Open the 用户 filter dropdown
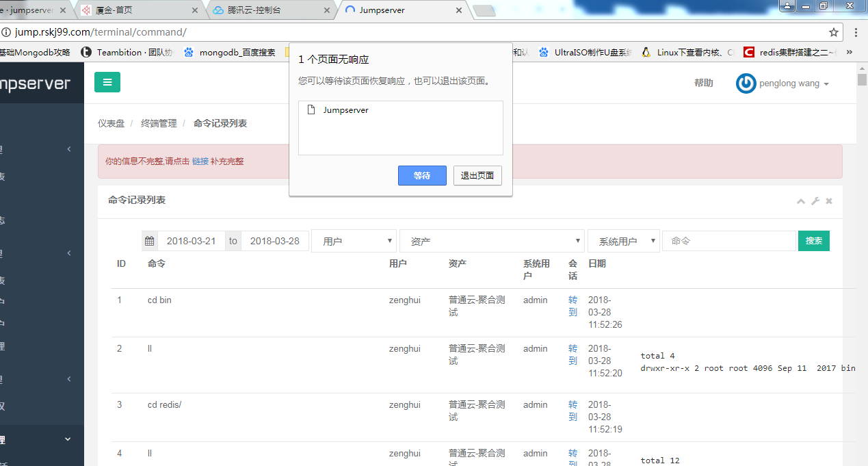The image size is (868, 466). [354, 241]
